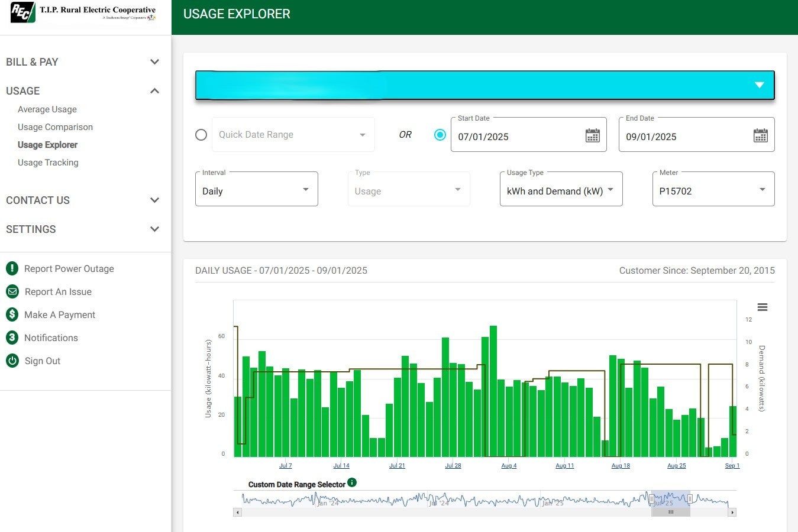Click the Sign Out power icon
Viewport: 798px width, 532px height.
[x=12, y=361]
